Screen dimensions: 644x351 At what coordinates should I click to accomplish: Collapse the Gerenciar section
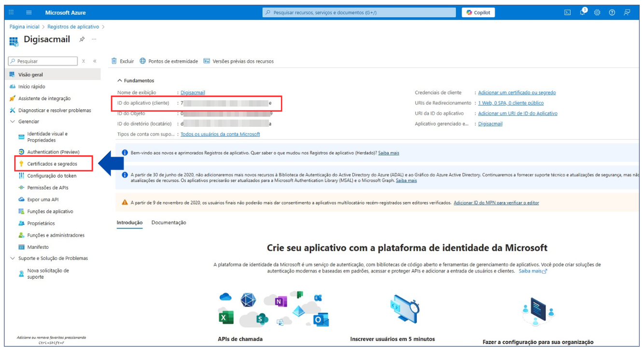point(13,121)
